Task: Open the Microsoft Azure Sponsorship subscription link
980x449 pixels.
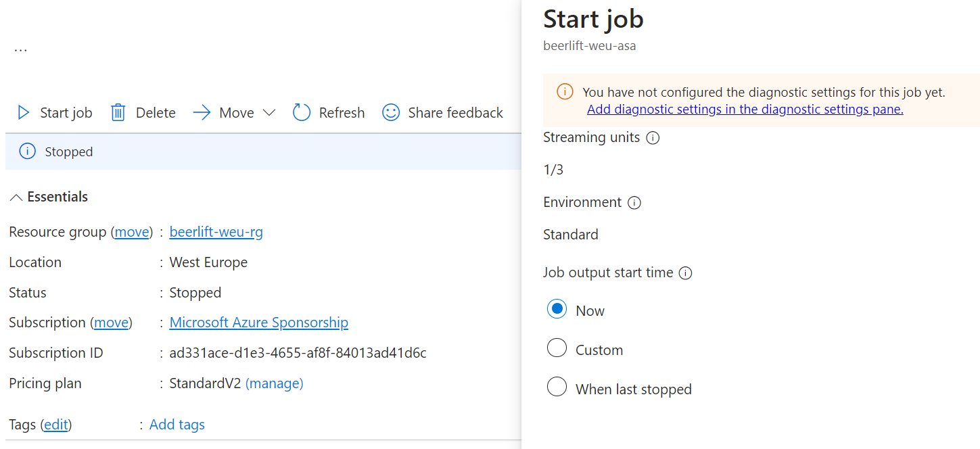Action: point(258,322)
